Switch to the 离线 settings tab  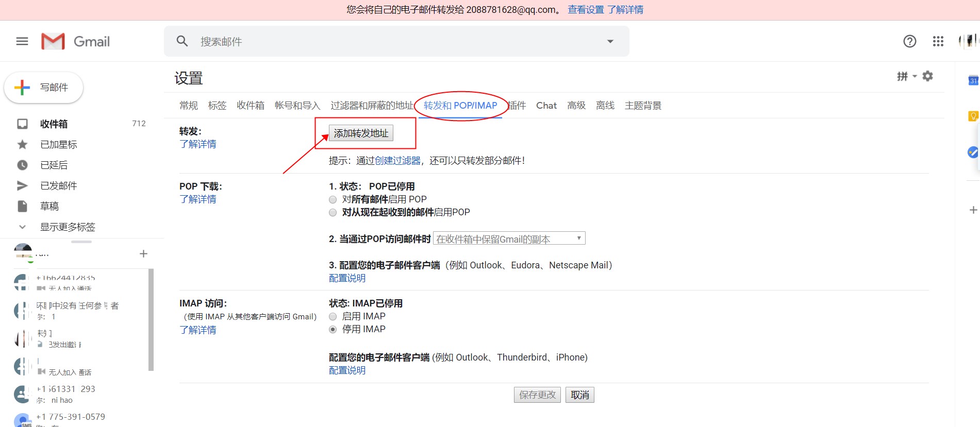tap(605, 106)
